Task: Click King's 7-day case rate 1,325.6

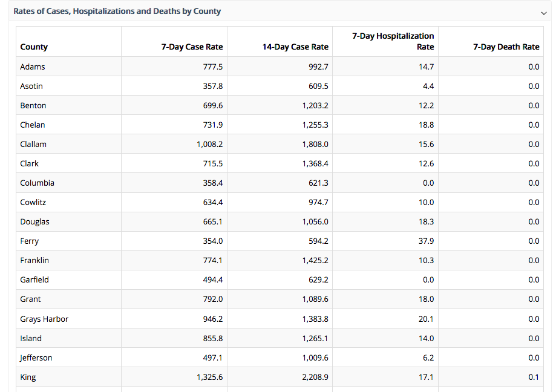Action: point(209,377)
